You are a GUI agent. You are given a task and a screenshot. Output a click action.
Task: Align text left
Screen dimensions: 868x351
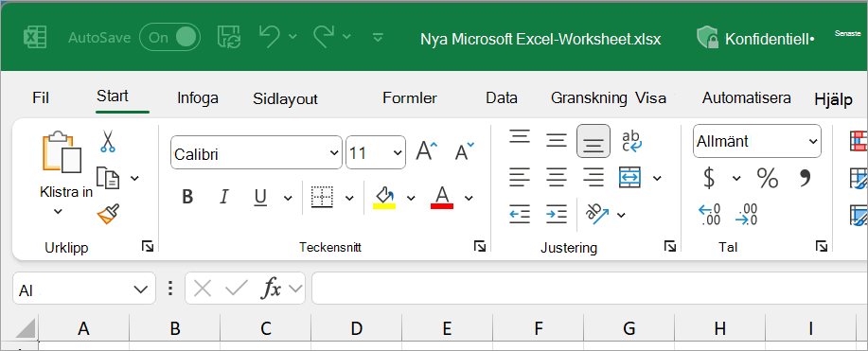520,178
